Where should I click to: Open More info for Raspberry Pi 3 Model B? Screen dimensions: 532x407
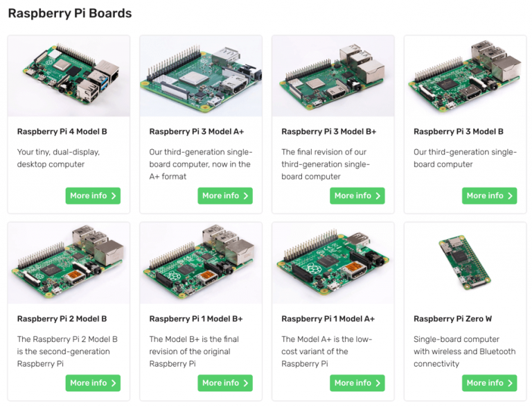point(489,196)
